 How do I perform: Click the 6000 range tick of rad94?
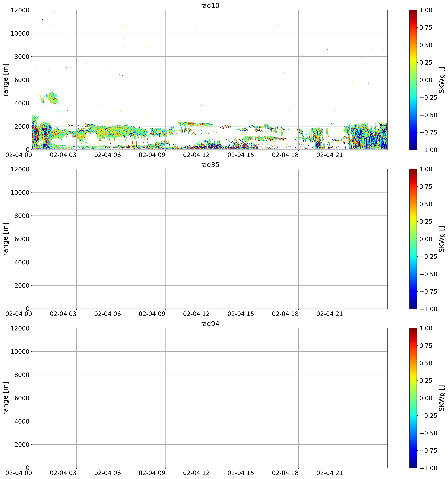(22, 398)
